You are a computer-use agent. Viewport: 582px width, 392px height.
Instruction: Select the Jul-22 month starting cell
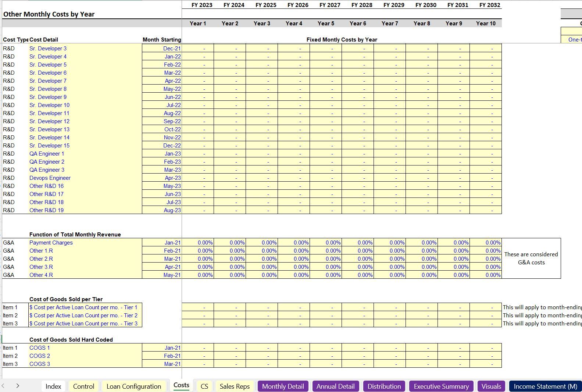point(162,105)
